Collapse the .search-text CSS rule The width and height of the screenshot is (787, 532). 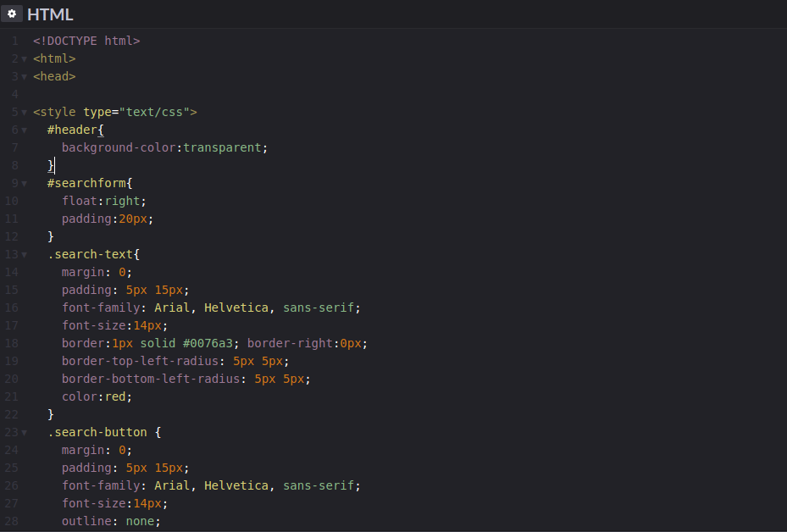(x=23, y=253)
